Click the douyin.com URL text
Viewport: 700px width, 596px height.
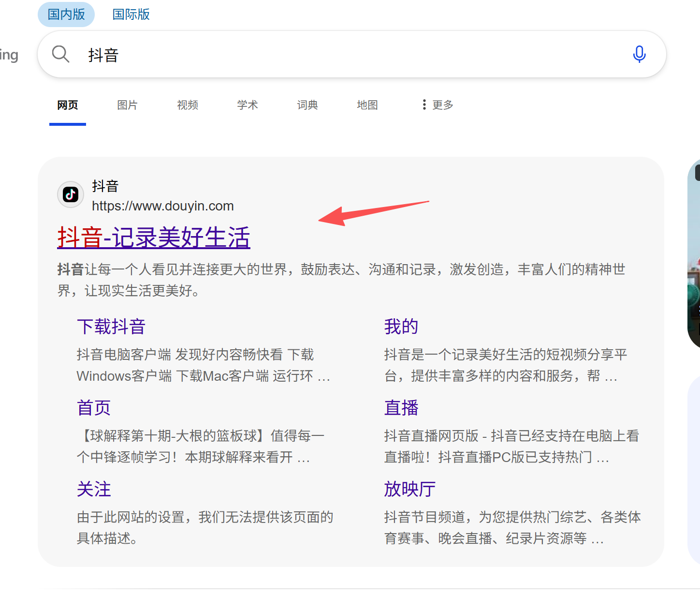[163, 206]
